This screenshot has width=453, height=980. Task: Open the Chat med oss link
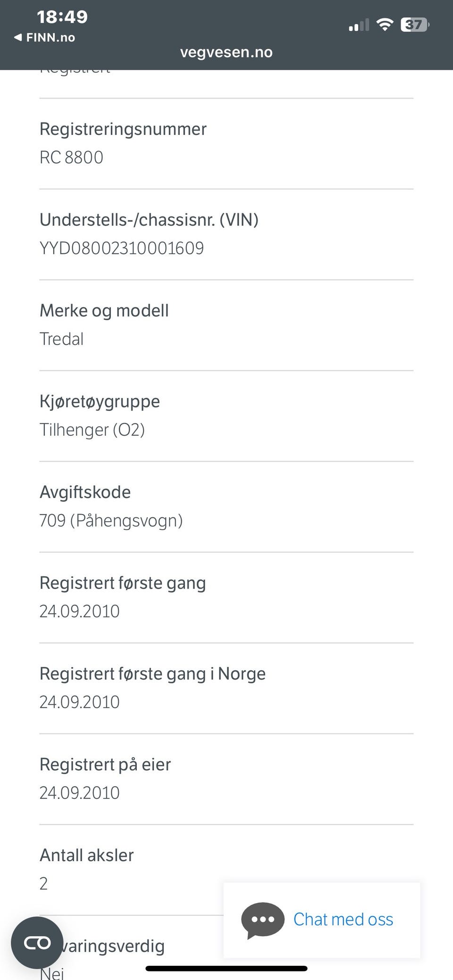pos(343,920)
